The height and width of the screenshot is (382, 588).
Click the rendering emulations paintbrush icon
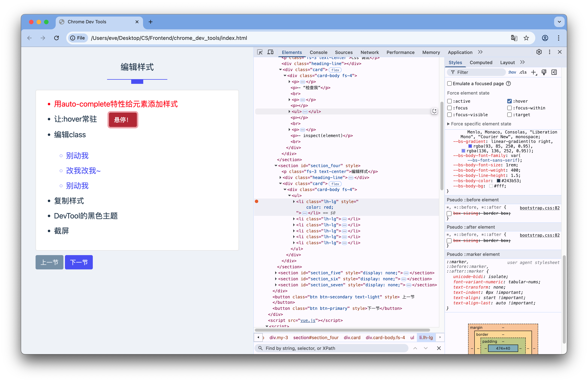pyautogui.click(x=544, y=72)
